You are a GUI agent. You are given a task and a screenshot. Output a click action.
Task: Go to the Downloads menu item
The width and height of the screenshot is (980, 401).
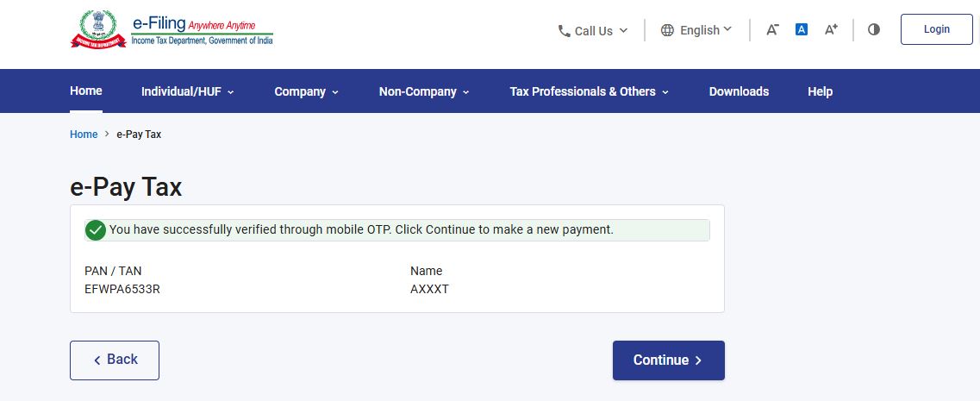(739, 91)
